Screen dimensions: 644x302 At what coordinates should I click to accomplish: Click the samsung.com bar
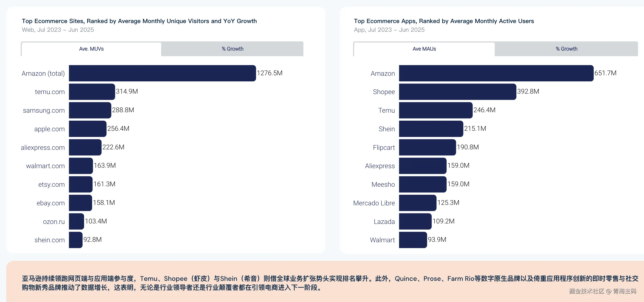tap(90, 110)
